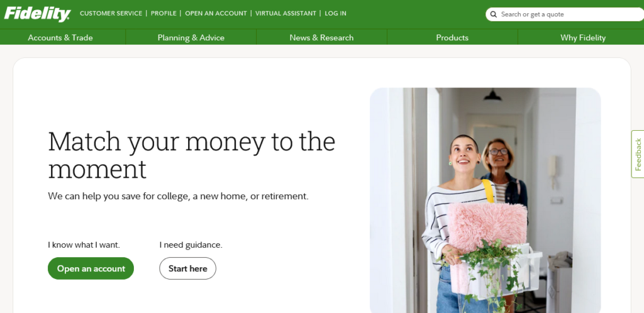Screen dimensions: 644x313
Task: Go to the Profile link
Action: coord(164,14)
